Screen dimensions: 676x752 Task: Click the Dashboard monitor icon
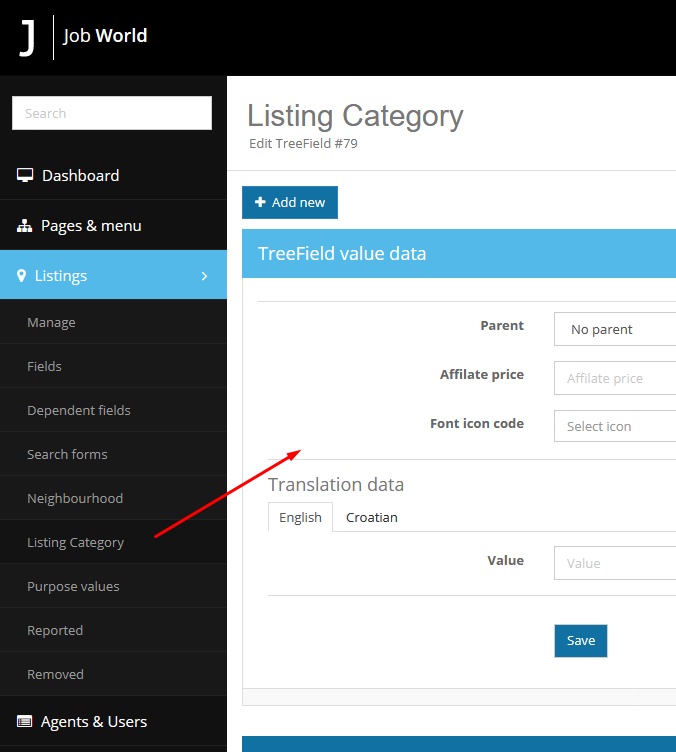pyautogui.click(x=25, y=176)
